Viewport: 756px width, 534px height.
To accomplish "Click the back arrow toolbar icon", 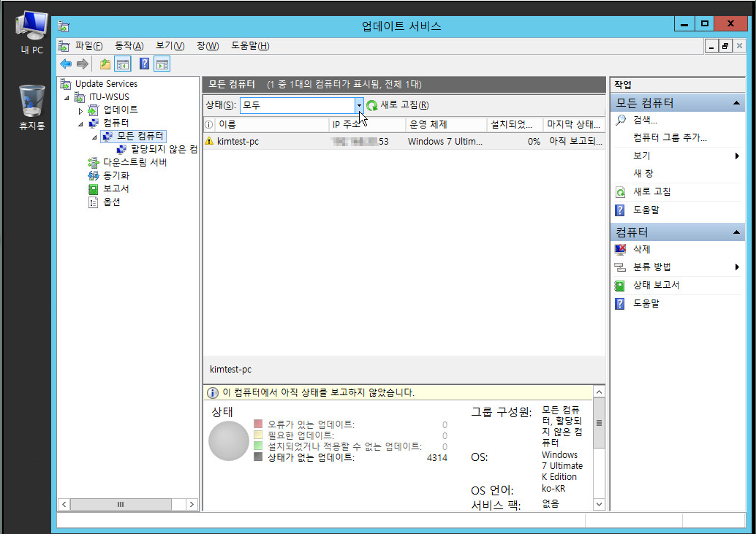I will pos(66,64).
